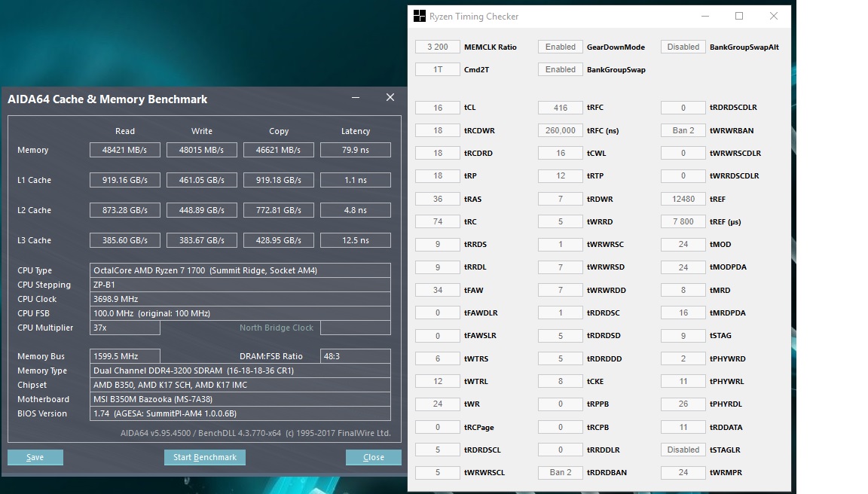Click the tWR value box
The height and width of the screenshot is (494, 868).
pyautogui.click(x=438, y=404)
